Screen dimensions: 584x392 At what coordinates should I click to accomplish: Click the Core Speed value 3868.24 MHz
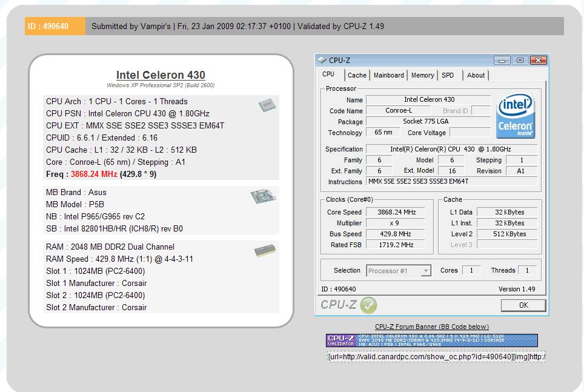(x=396, y=212)
